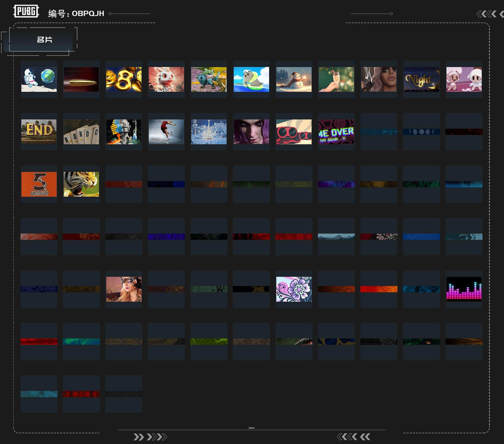
Task: Choose the golden bullet nameplate
Action: (81, 79)
